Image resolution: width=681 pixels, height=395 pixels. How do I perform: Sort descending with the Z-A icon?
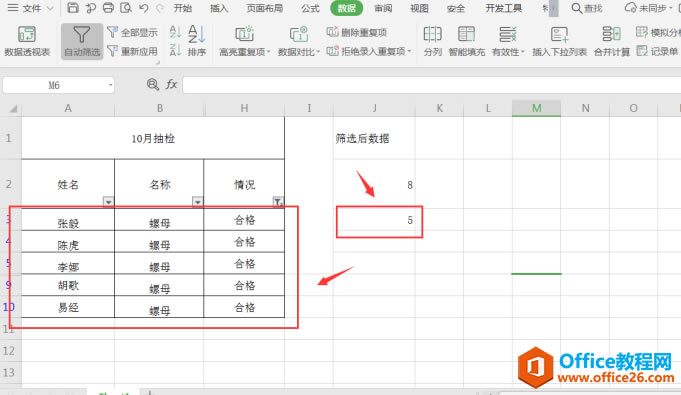point(175,50)
